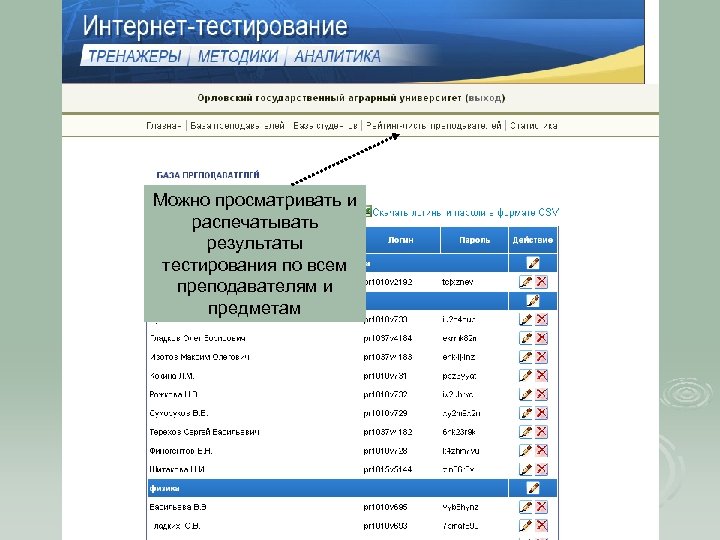Delete Васильева В.В.'s record

542,507
